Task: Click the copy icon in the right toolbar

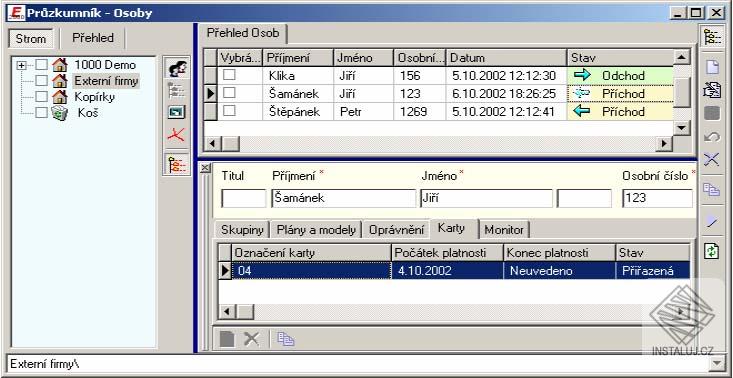Action: tap(711, 189)
